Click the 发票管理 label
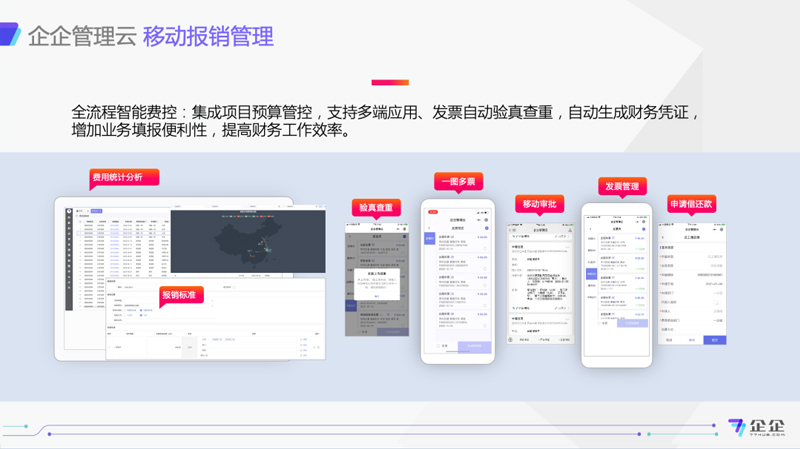The image size is (800, 449). 622,187
